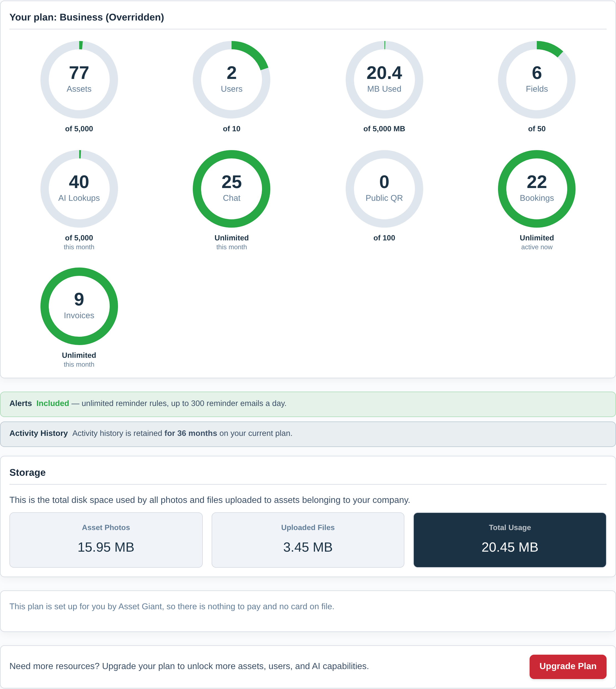The width and height of the screenshot is (616, 689).
Task: Click the 'Unlimited' text under Invoices
Action: [79, 355]
